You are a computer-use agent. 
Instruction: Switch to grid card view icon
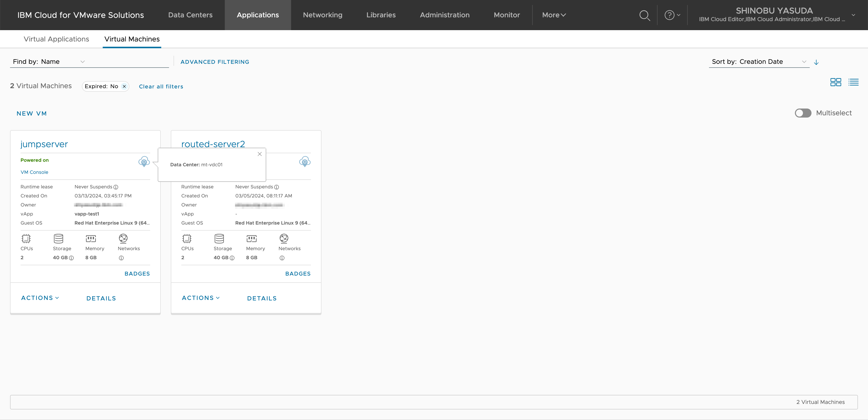(835, 82)
